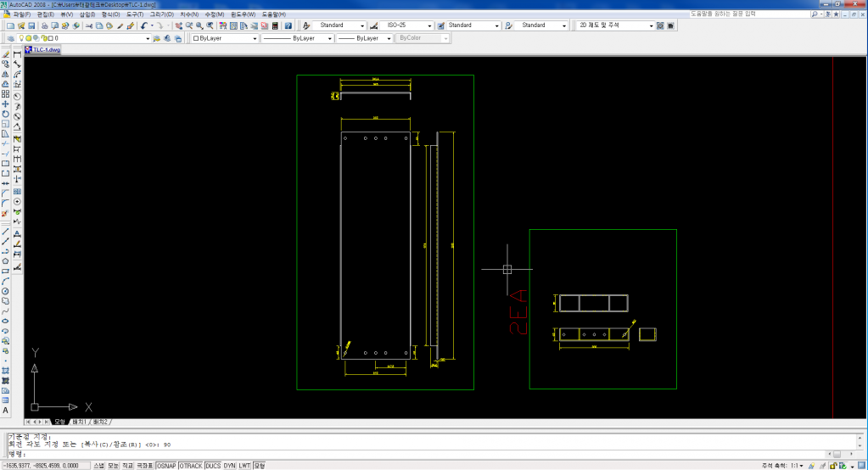
Task: Click the Open file icon
Action: [21, 26]
